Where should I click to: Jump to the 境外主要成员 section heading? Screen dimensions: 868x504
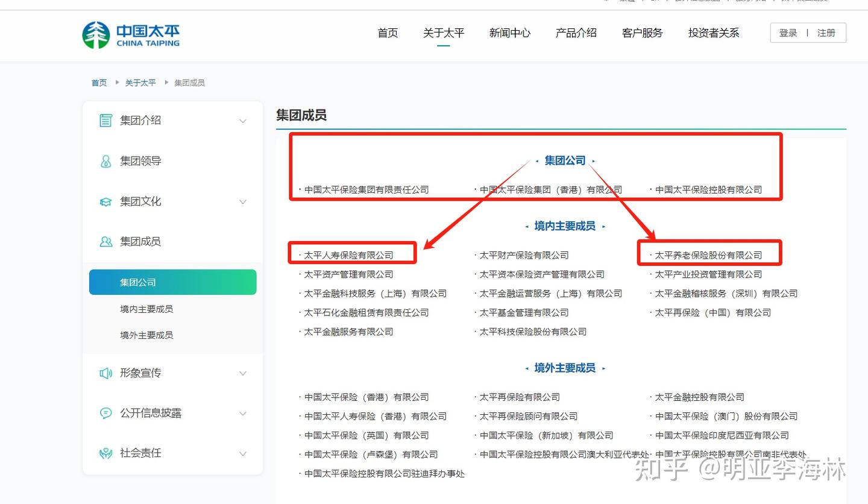565,368
